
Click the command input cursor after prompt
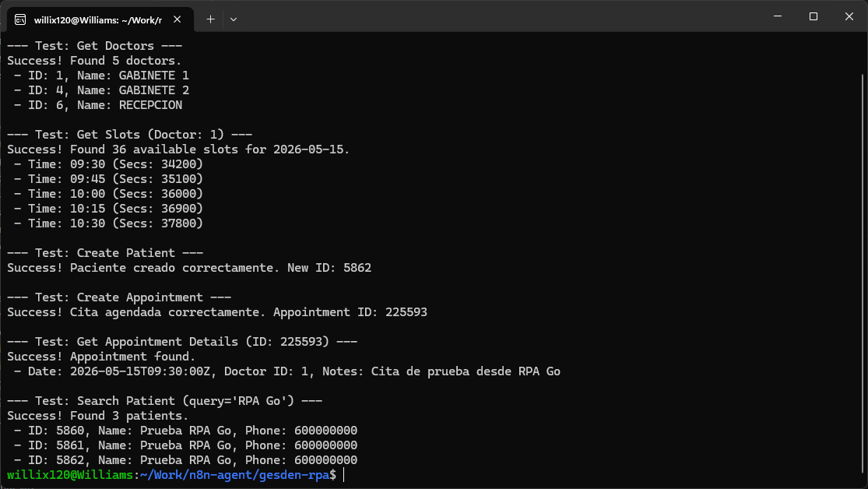(x=344, y=475)
